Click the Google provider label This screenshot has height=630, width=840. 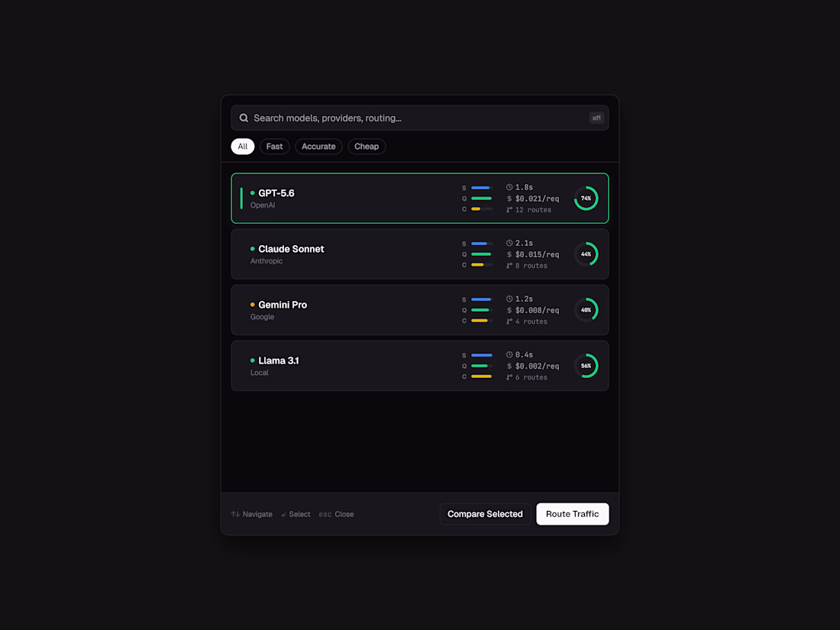(x=262, y=317)
